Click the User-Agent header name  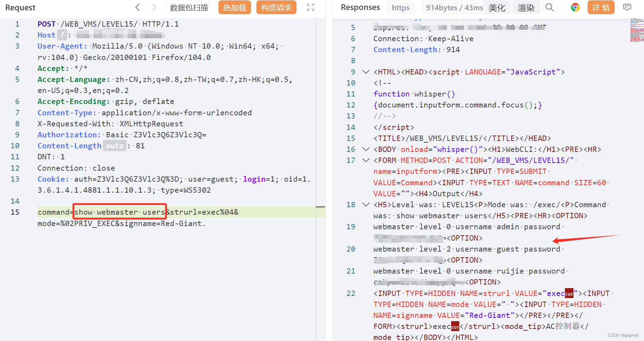tap(62, 46)
